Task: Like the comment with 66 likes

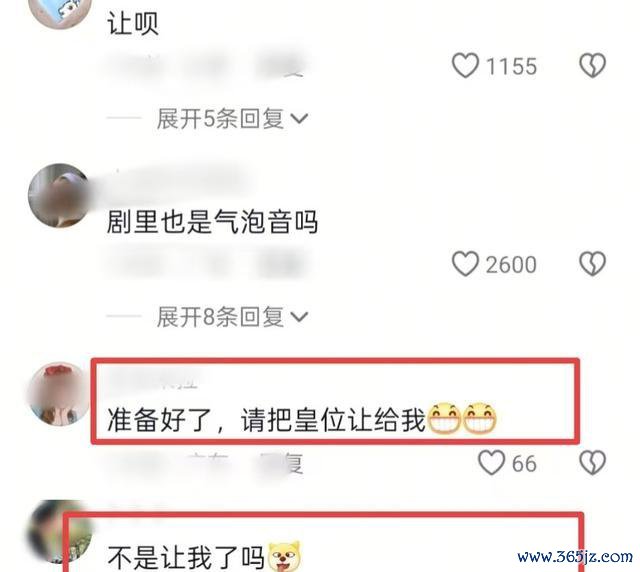Action: [x=492, y=463]
